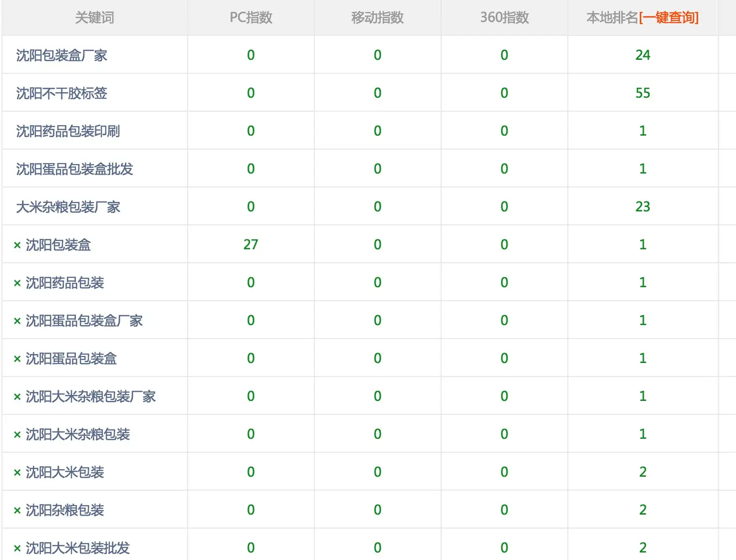This screenshot has height=560, width=736.
Task: Remove keyword 沈阳包装盒 via its × icon
Action: tap(17, 245)
